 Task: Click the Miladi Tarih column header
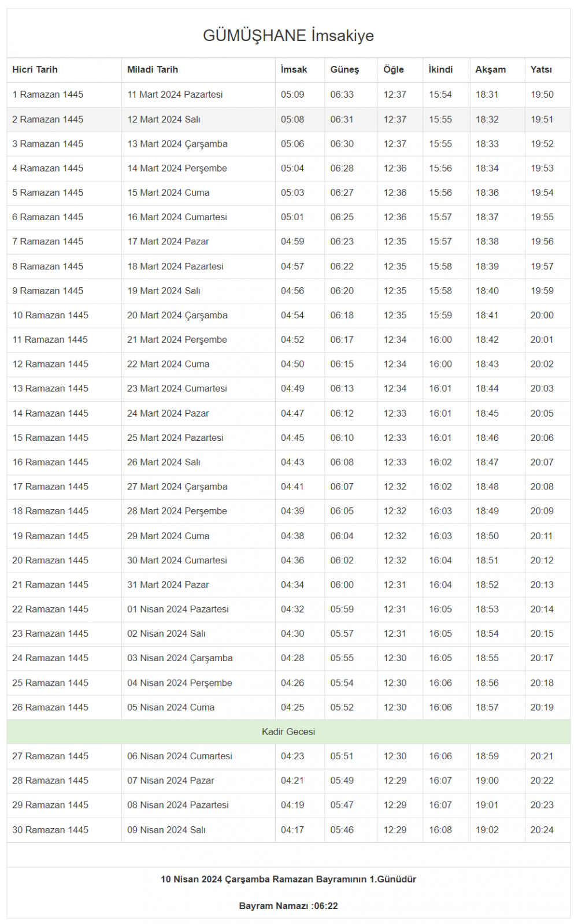(x=153, y=69)
